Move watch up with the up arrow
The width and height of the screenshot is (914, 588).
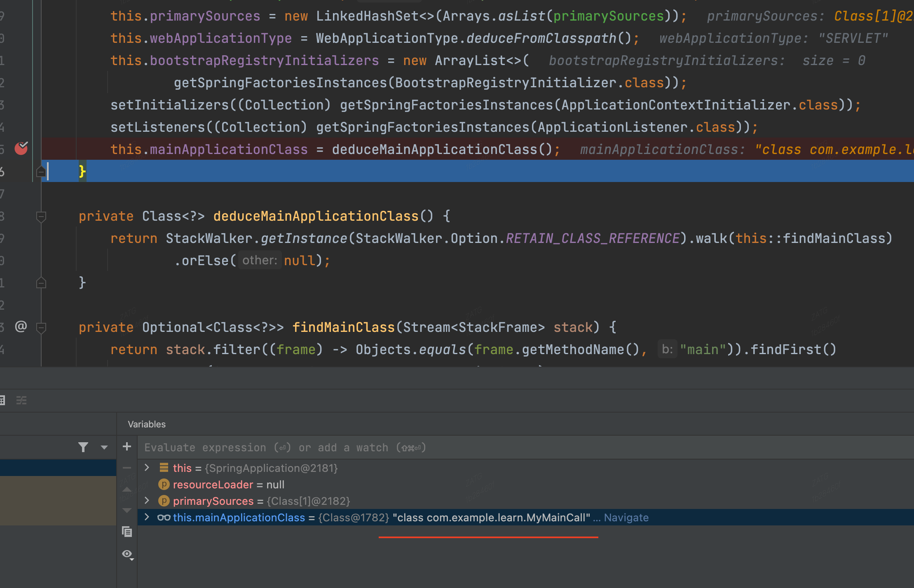(x=127, y=490)
